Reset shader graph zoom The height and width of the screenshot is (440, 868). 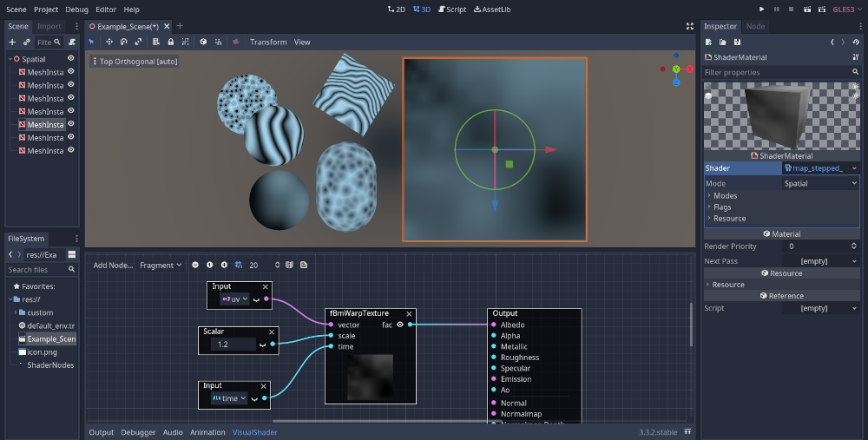coord(210,265)
